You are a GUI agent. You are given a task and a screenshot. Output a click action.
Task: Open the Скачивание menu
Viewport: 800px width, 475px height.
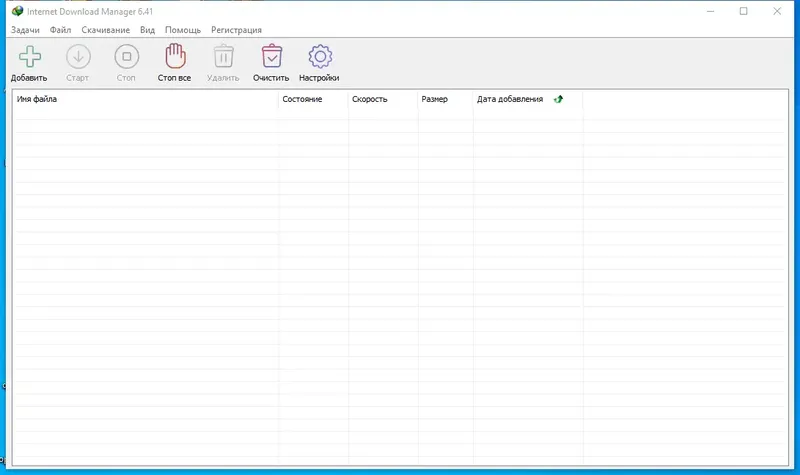[x=106, y=30]
